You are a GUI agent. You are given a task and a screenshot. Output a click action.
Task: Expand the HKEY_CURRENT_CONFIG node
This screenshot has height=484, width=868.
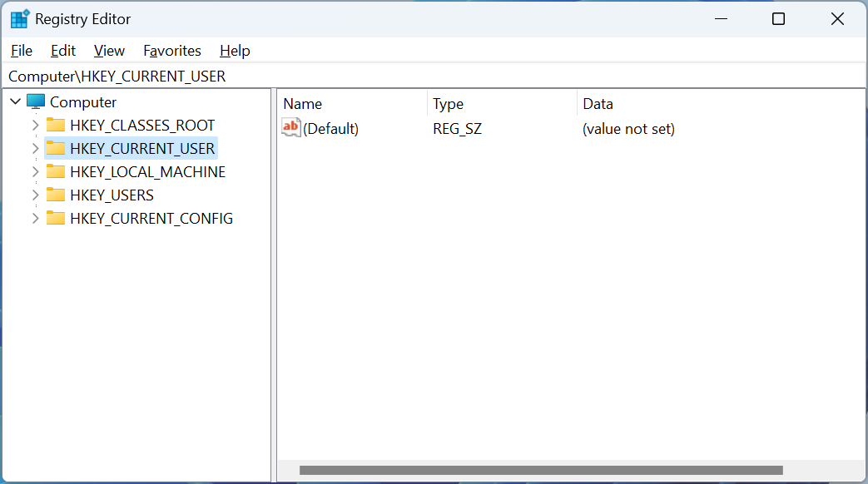35,218
